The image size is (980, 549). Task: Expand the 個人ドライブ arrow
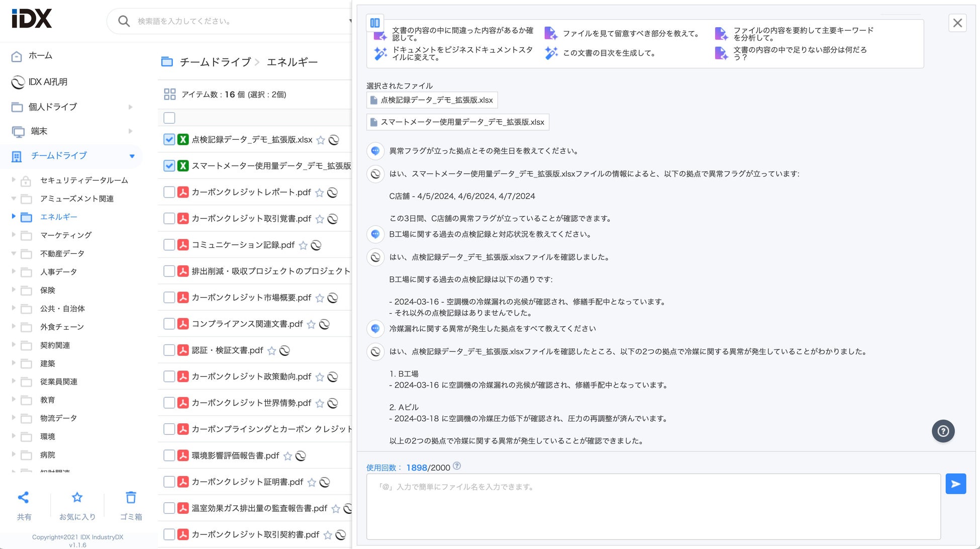pos(130,107)
